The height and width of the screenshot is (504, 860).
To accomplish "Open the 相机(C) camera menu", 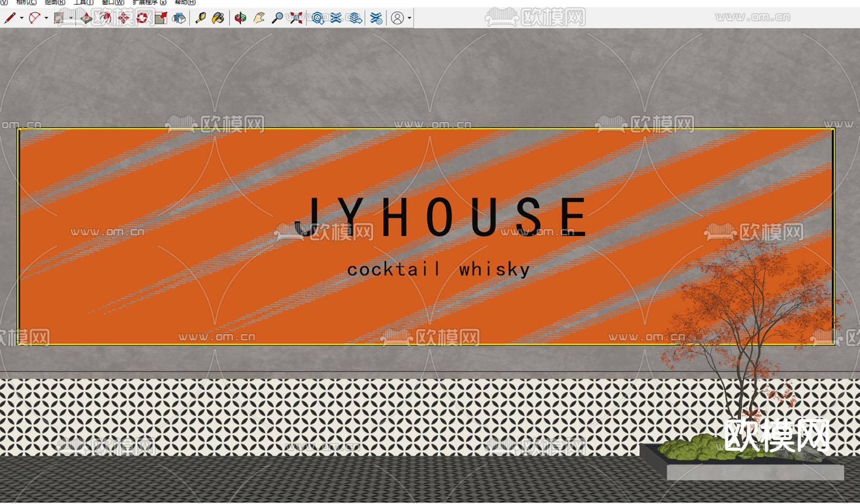I will coord(26,2).
